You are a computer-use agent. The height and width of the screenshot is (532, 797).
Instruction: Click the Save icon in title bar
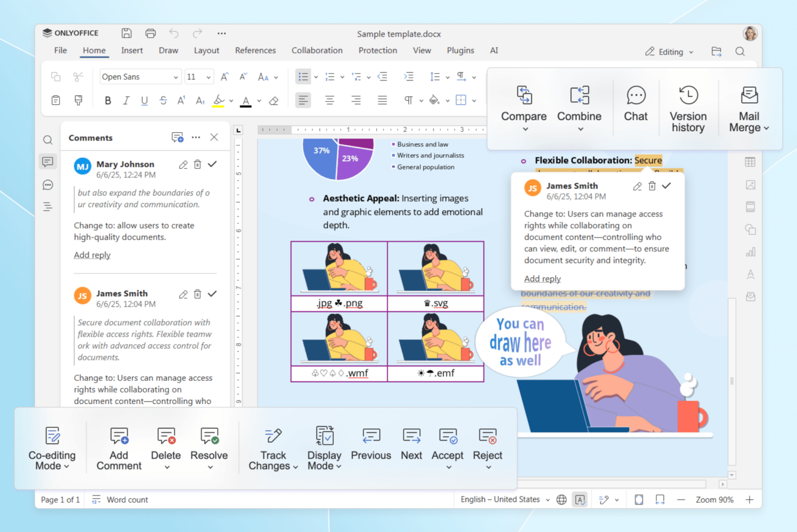pyautogui.click(x=126, y=33)
